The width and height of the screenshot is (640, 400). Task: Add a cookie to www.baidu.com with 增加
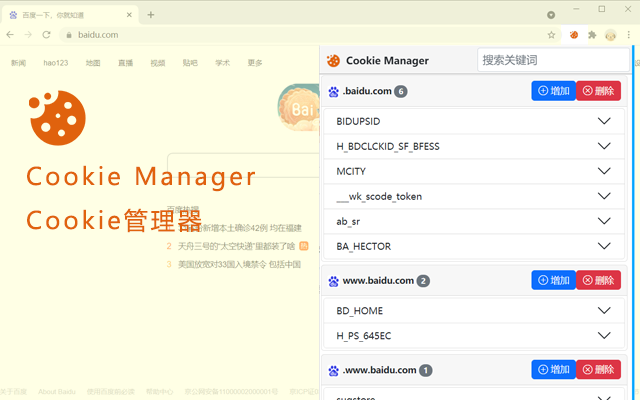[x=553, y=280]
